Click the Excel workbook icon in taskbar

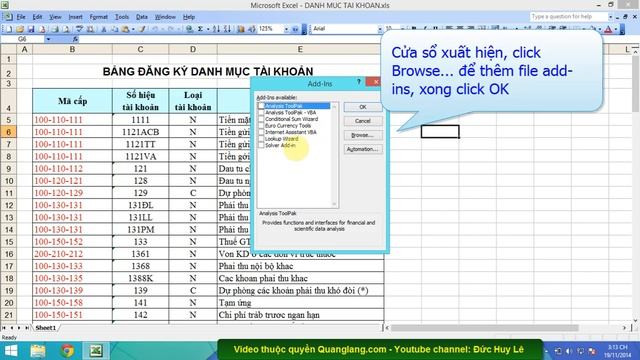coord(96,351)
